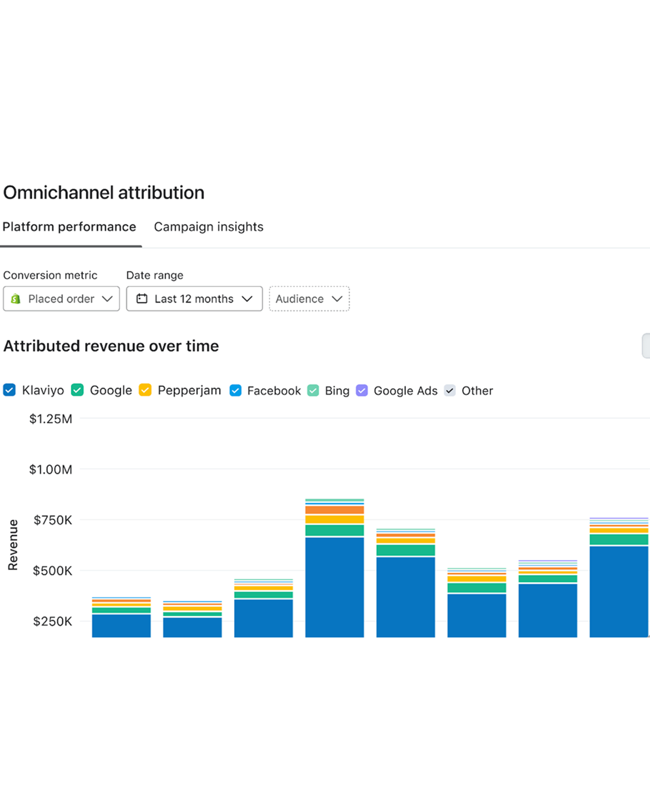Uncheck the Klaviyo legend checkbox
This screenshot has width=650, height=812.
click(9, 390)
